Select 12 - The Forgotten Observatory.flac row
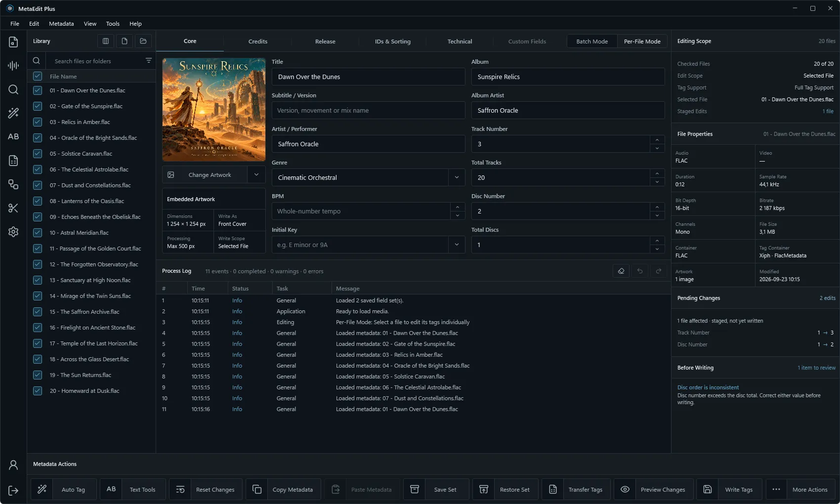 [91, 264]
